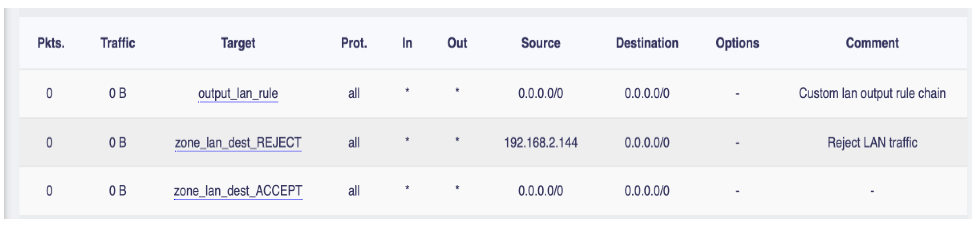This screenshot has height=225, width=980.
Task: Click the Target column header
Action: 238,43
